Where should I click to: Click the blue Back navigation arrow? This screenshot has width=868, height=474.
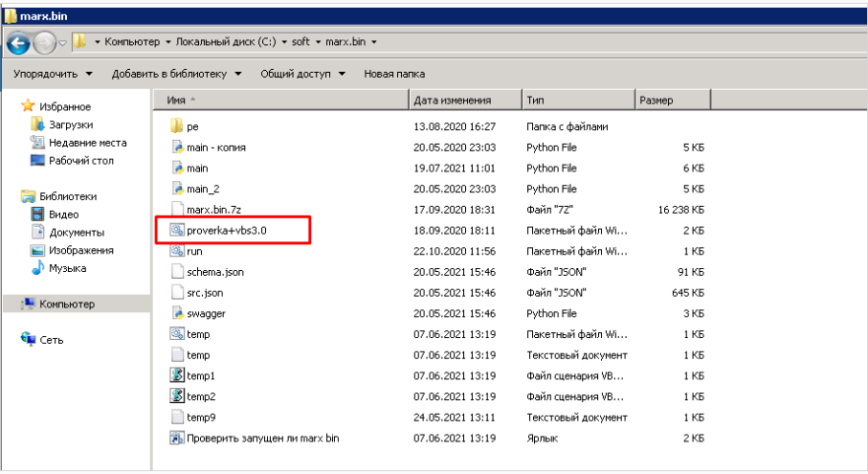coord(18,43)
